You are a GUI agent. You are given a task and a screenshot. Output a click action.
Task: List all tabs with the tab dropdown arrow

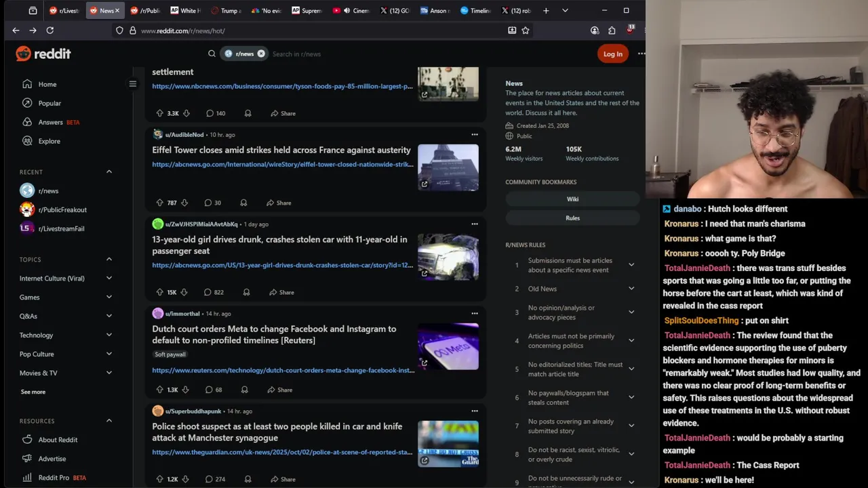565,10
